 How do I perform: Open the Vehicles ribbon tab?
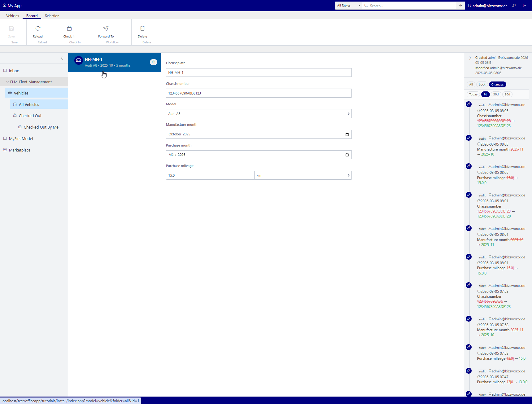pos(12,16)
